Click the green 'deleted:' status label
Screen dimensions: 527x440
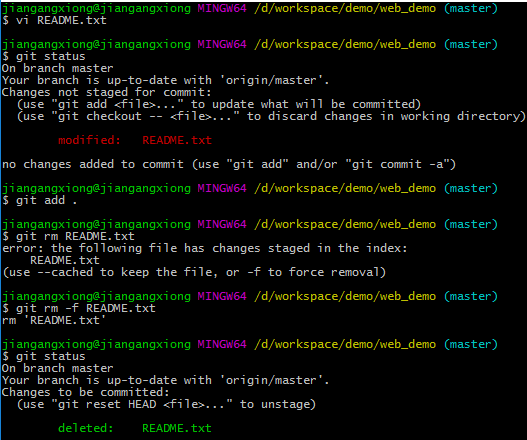(x=86, y=428)
